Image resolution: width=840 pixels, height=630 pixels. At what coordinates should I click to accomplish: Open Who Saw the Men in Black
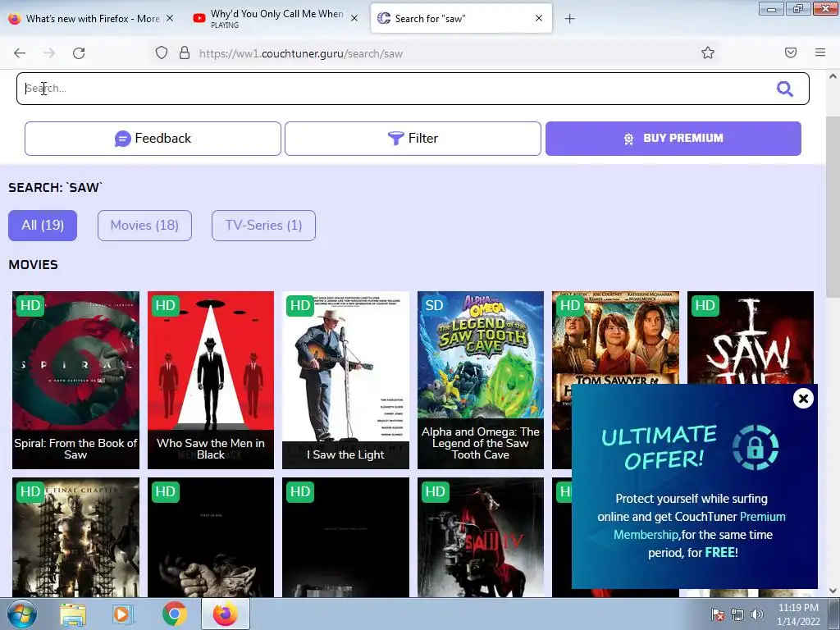tap(211, 380)
